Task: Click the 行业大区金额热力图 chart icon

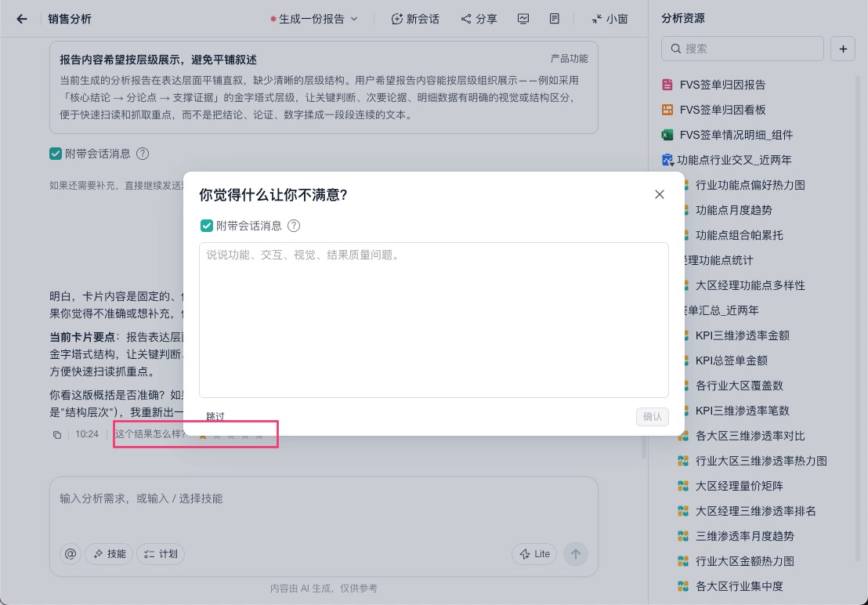Action: tap(683, 560)
